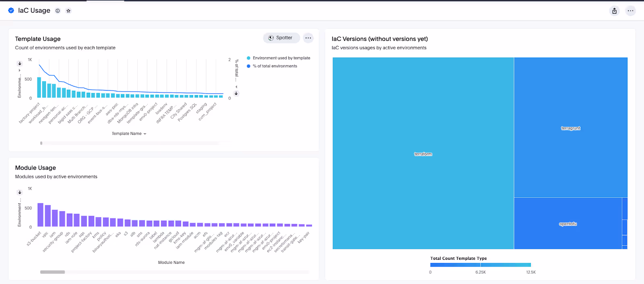Click the kms-key axis label

click(x=180, y=237)
